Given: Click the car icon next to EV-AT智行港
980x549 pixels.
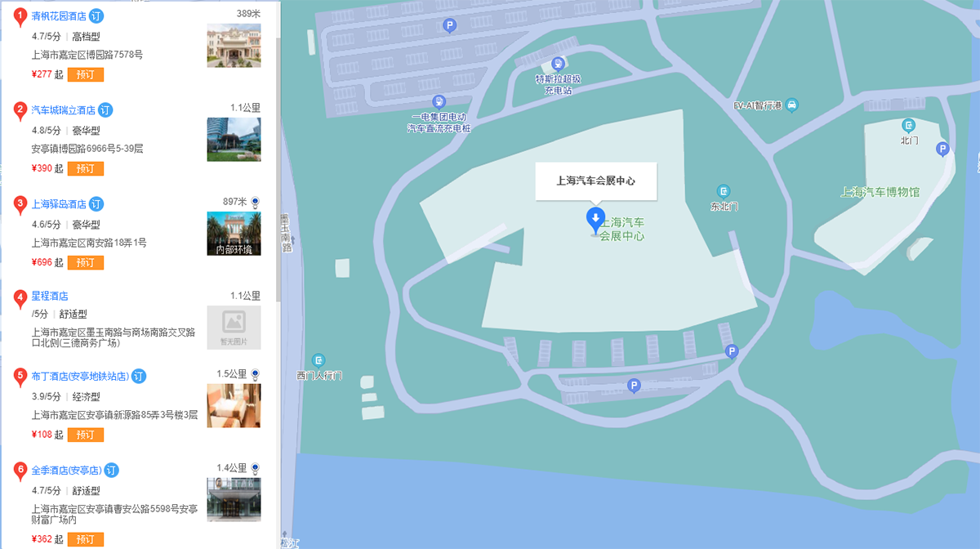Looking at the screenshot, I should (791, 105).
